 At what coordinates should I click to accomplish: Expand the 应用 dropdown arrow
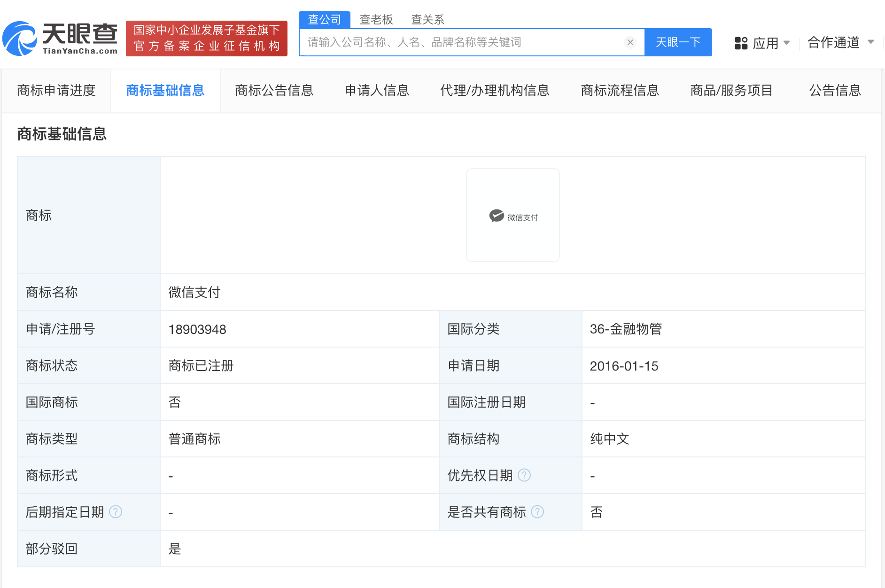787,43
